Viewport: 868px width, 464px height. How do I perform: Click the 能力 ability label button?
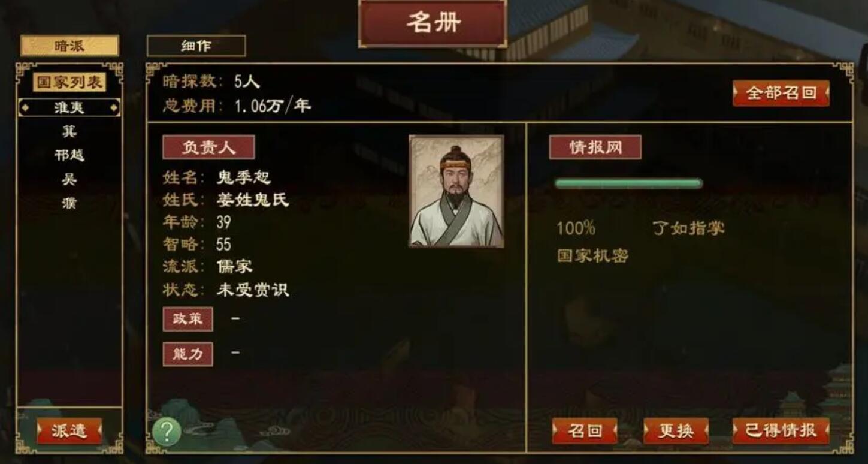click(x=188, y=354)
